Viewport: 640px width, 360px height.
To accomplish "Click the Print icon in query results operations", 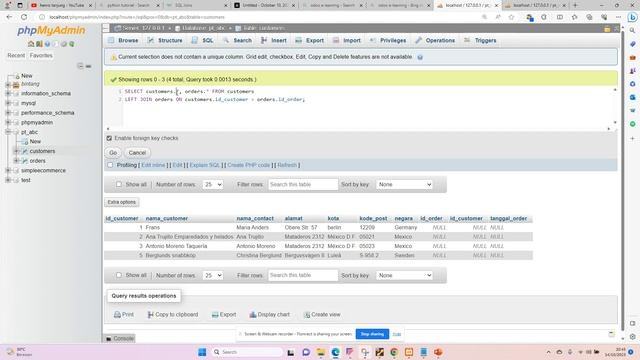I will (117, 315).
